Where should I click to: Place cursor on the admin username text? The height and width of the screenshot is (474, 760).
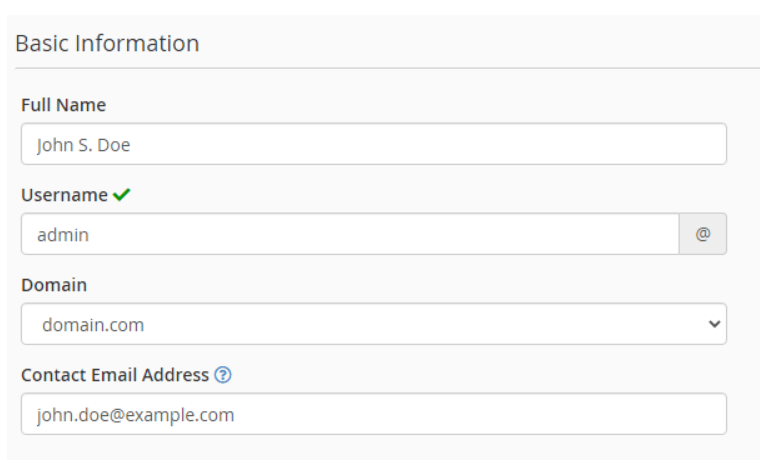click(63, 235)
